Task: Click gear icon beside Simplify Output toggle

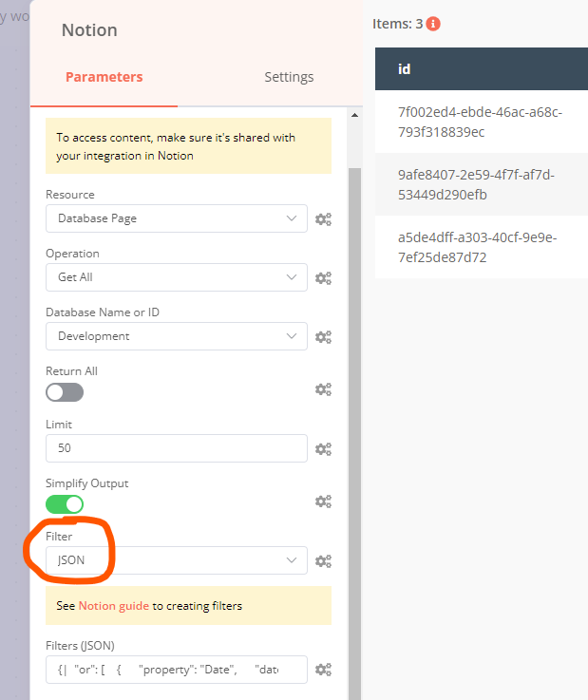Action: point(324,501)
